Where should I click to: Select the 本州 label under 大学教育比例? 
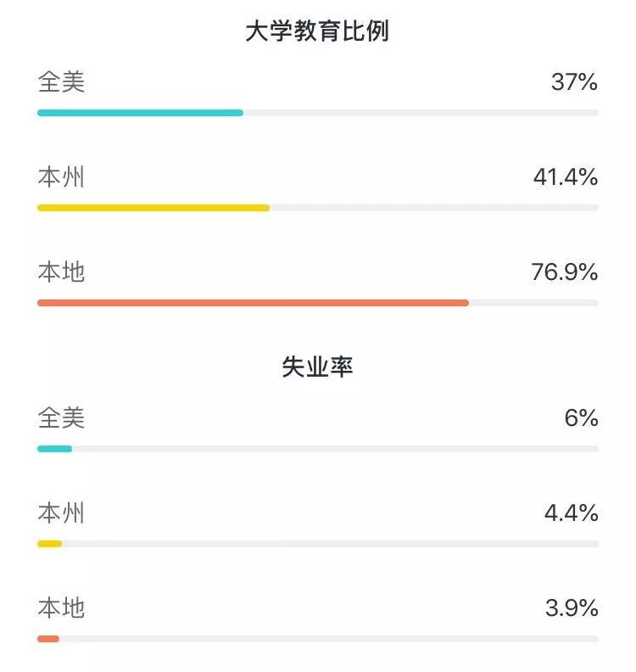coord(61,177)
